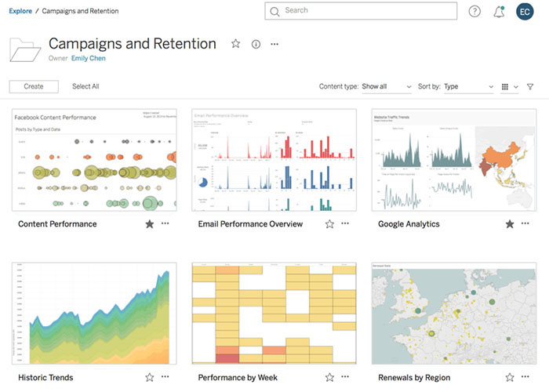Go to Explore in breadcrumb

point(20,11)
